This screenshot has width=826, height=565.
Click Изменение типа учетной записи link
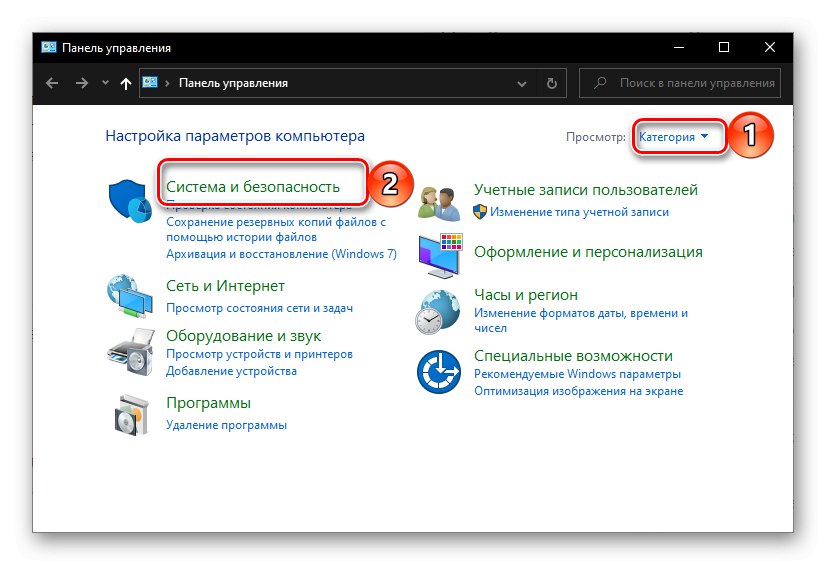(579, 212)
